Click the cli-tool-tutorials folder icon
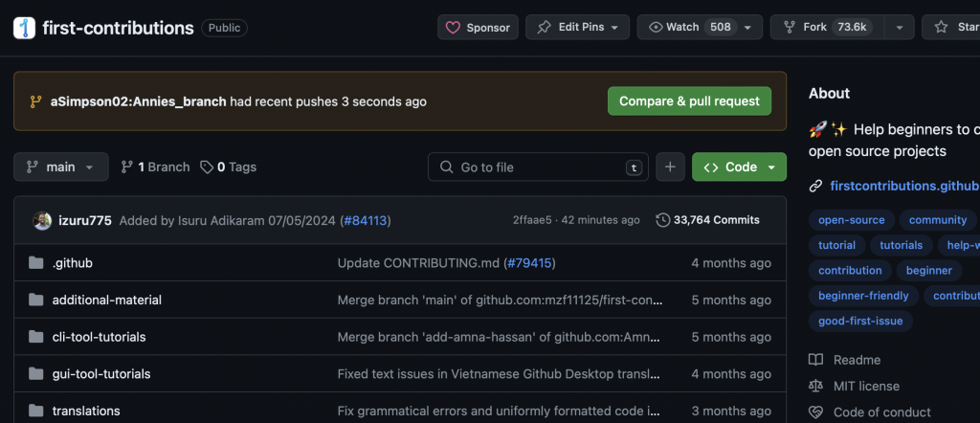980x423 pixels. coord(36,337)
